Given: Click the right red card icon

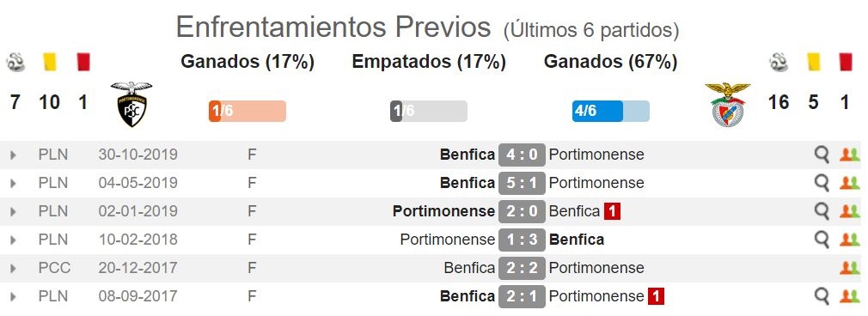Looking at the screenshot, I should [x=846, y=62].
